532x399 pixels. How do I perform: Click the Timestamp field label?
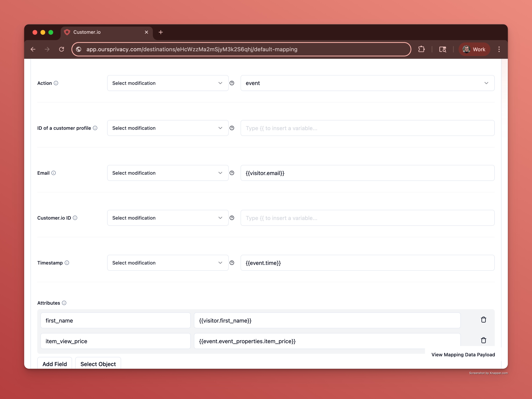pyautogui.click(x=50, y=263)
